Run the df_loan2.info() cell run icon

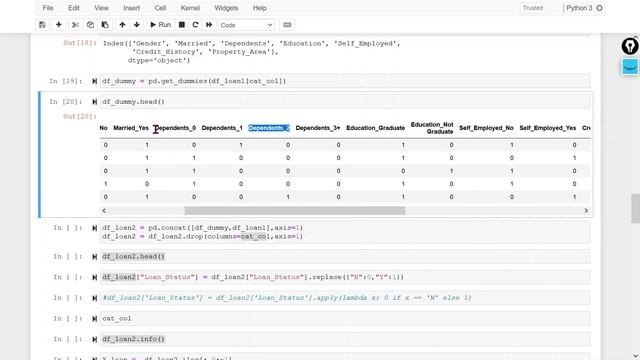(94, 339)
